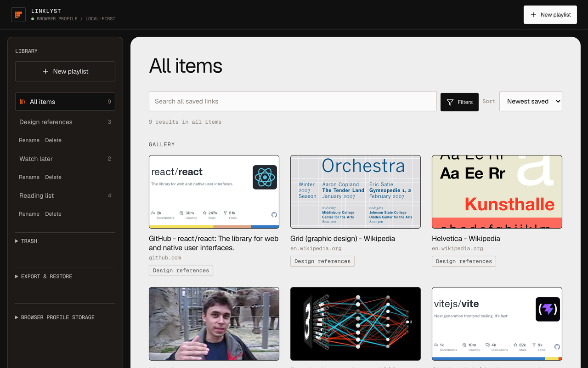This screenshot has width=588, height=368.
Task: Expand the Export & Restore section
Action: (x=65, y=276)
